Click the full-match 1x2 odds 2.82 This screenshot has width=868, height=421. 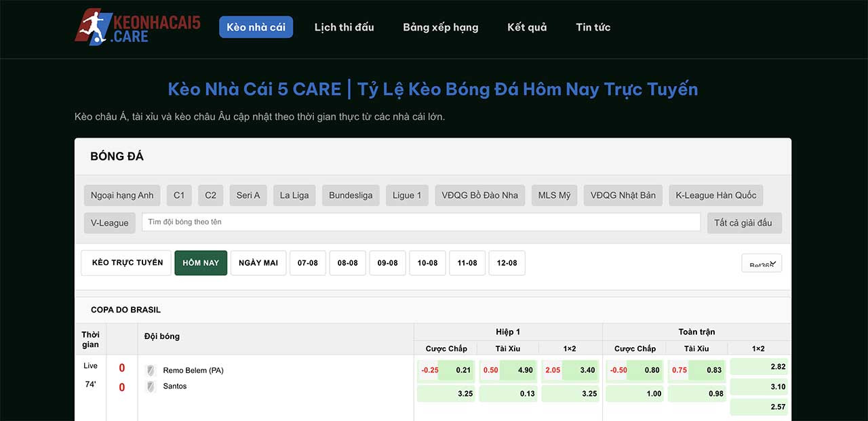tap(759, 367)
